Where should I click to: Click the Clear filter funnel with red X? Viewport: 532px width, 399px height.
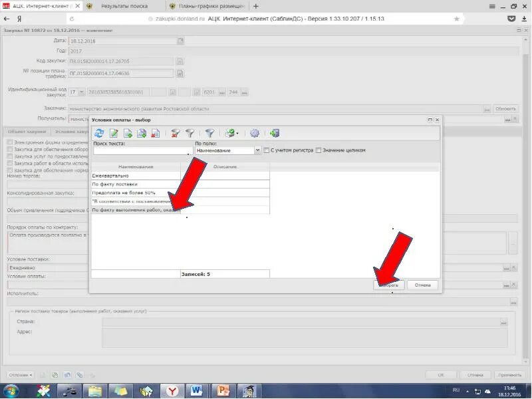[x=176, y=134]
